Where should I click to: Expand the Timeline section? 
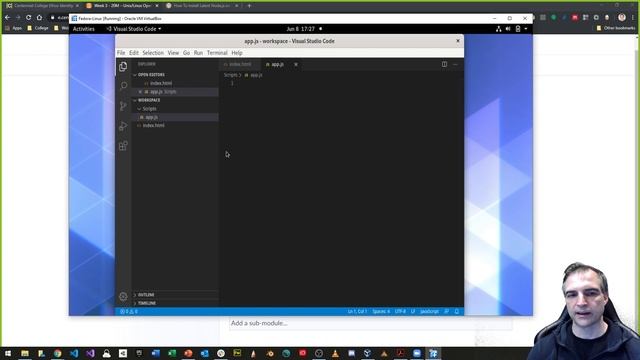(x=176, y=303)
